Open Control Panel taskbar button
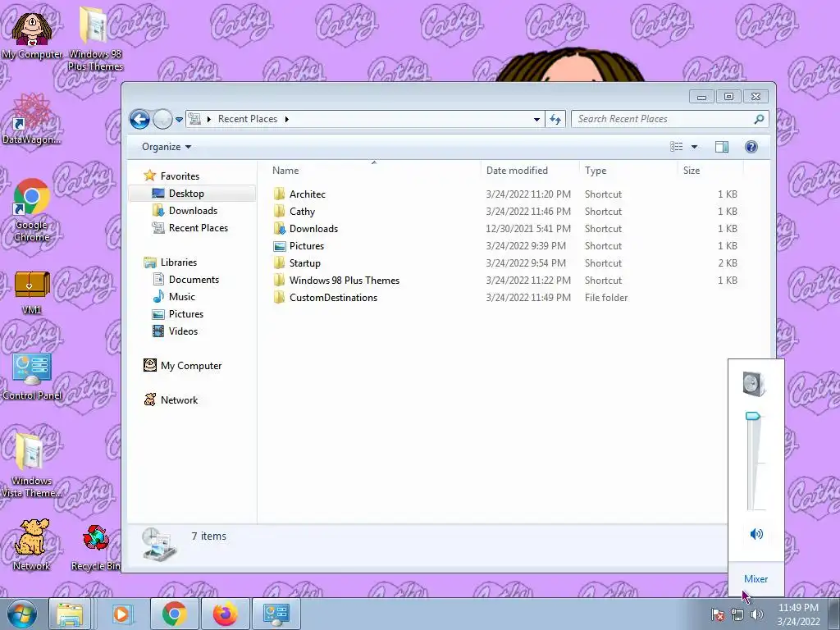840x630 pixels. [276, 614]
